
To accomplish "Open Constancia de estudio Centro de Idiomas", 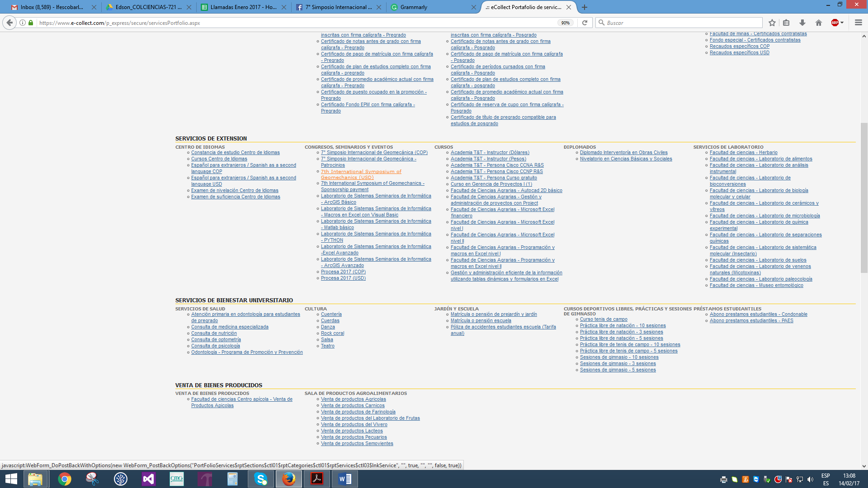I will pos(235,153).
